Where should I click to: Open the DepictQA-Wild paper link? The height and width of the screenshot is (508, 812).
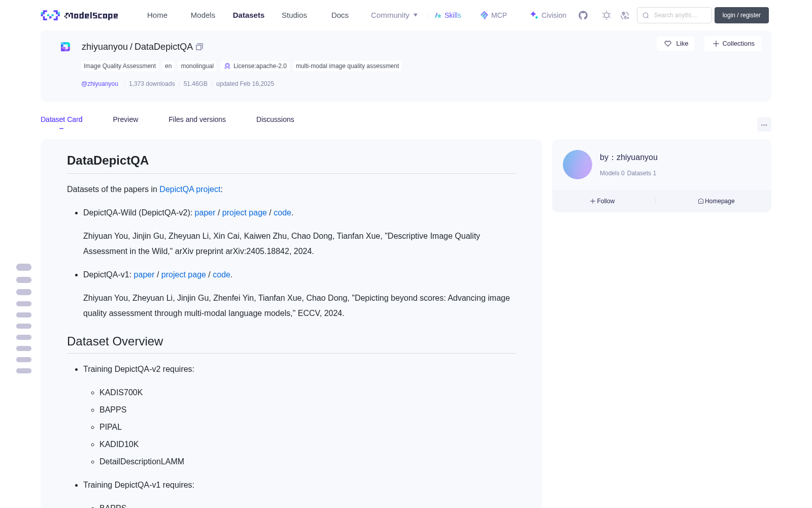point(205,212)
